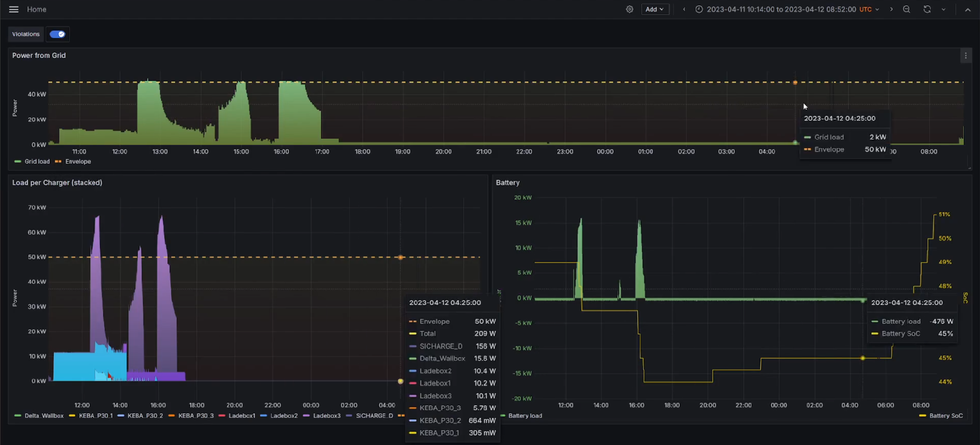Toggle Grid load series in legend
The width and height of the screenshot is (980, 445).
coord(37,162)
